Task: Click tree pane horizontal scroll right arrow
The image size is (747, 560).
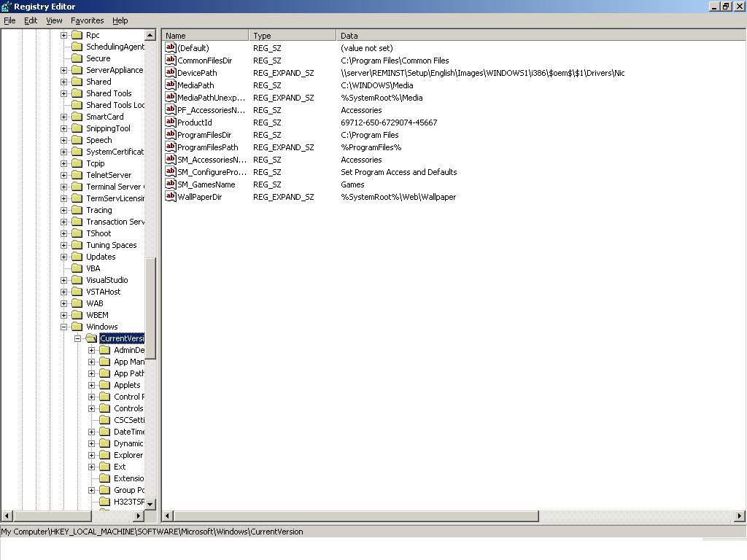Action: (x=139, y=516)
